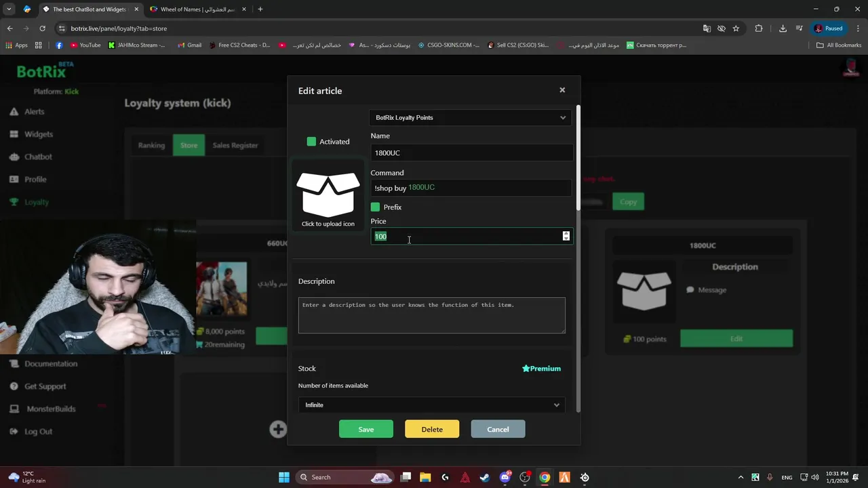Click the Premium star label
868x488 pixels.
pyautogui.click(x=541, y=369)
